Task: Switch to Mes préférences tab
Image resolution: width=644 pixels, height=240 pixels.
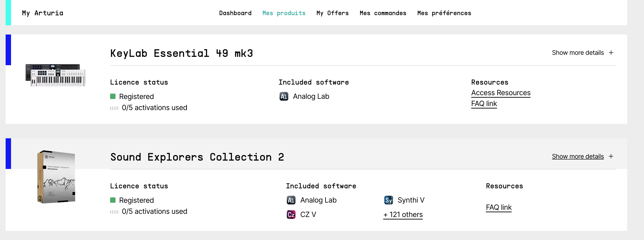Action: click(x=444, y=13)
